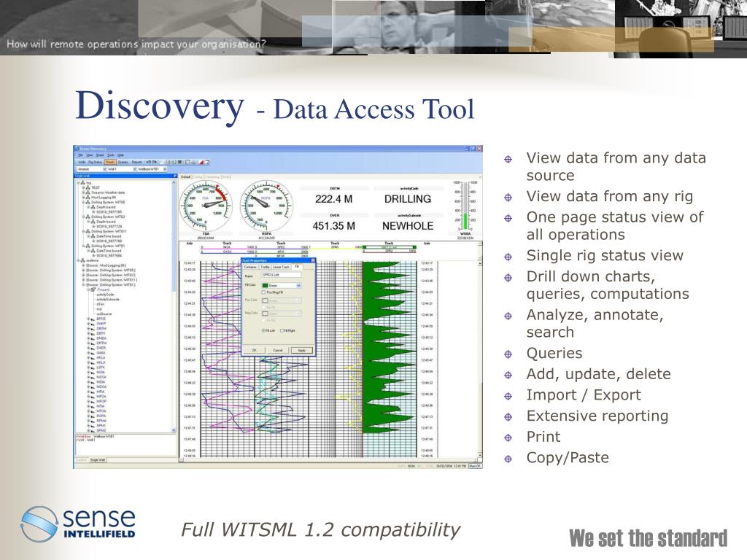The width and height of the screenshot is (747, 560).
Task: Expand the HKLA channel node
Action: (88, 357)
